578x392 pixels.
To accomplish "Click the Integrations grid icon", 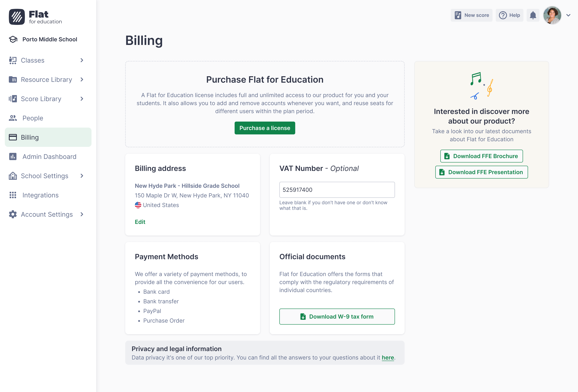I will tap(13, 195).
